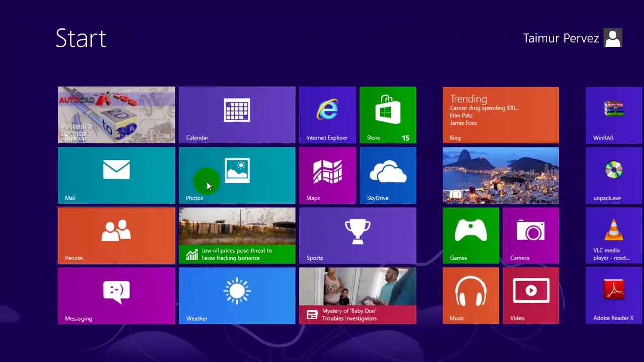Open the Bing city night photo tile
Screen dimensions: 644x362
[x=501, y=175]
